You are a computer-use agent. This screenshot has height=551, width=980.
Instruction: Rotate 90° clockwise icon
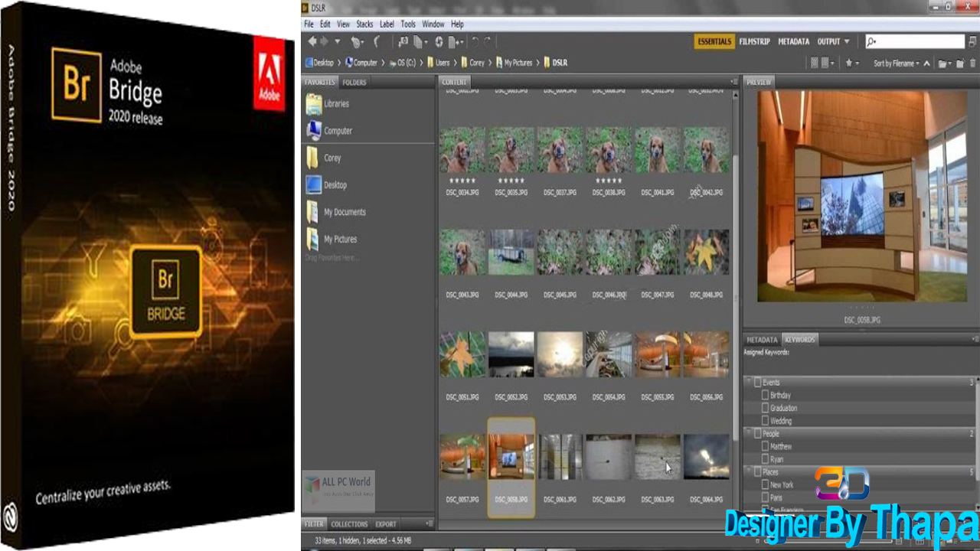[x=488, y=42]
